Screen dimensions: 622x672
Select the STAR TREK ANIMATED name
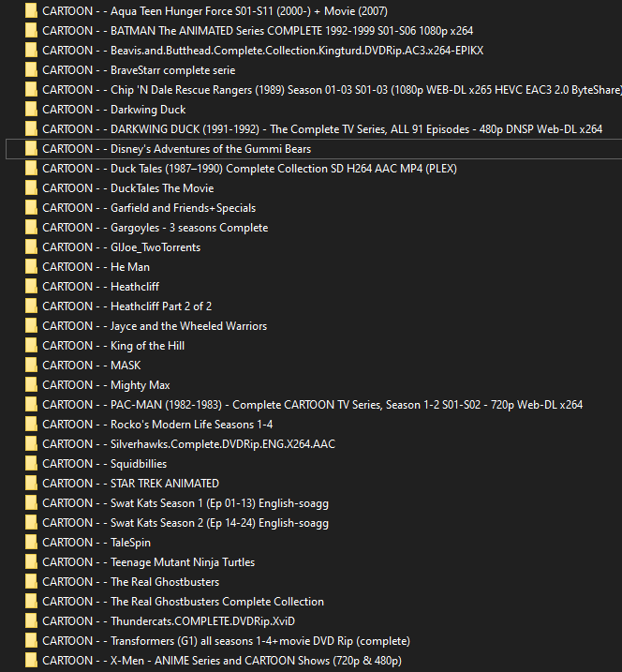(x=130, y=484)
